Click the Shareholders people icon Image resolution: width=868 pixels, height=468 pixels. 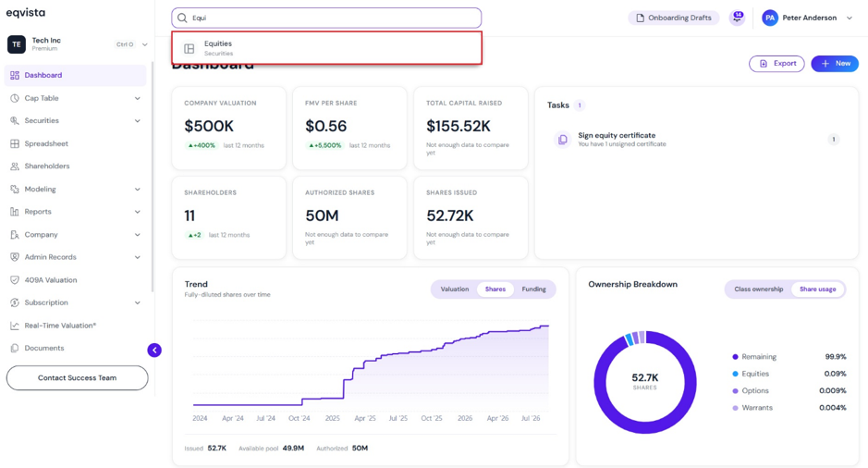tap(15, 166)
